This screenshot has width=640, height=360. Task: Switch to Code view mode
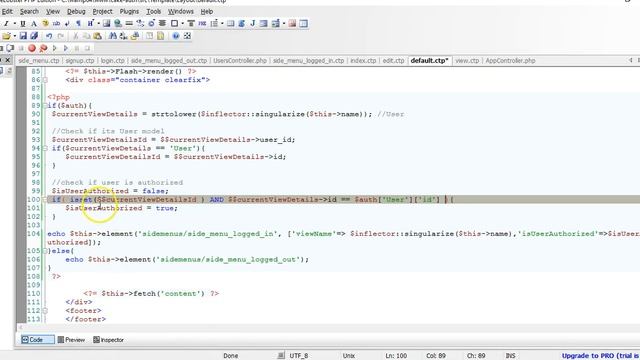(x=38, y=340)
